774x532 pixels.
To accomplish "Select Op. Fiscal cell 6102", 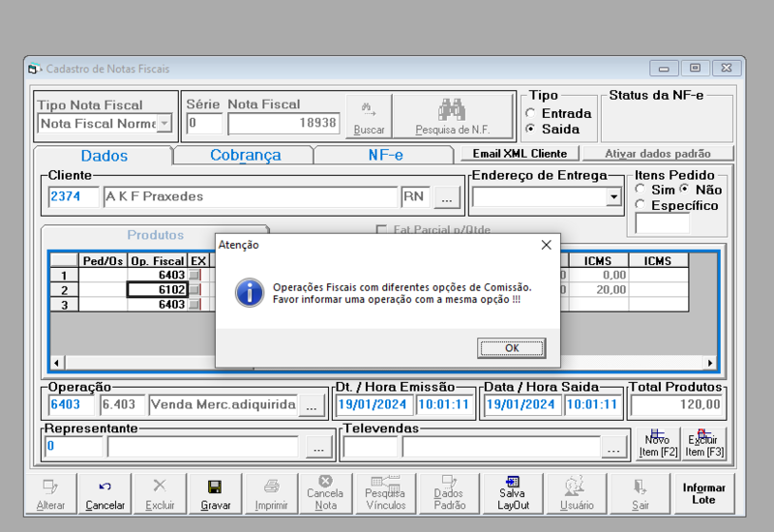I will pos(157,289).
